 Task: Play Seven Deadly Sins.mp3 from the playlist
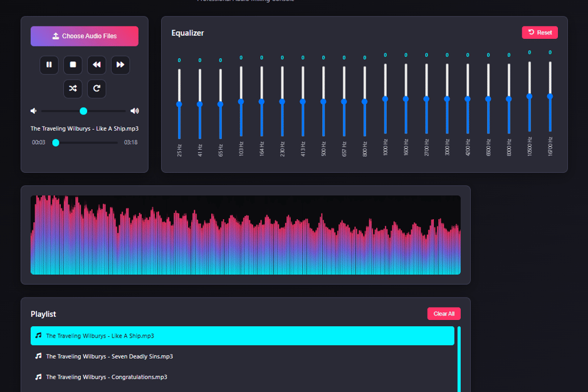242,356
